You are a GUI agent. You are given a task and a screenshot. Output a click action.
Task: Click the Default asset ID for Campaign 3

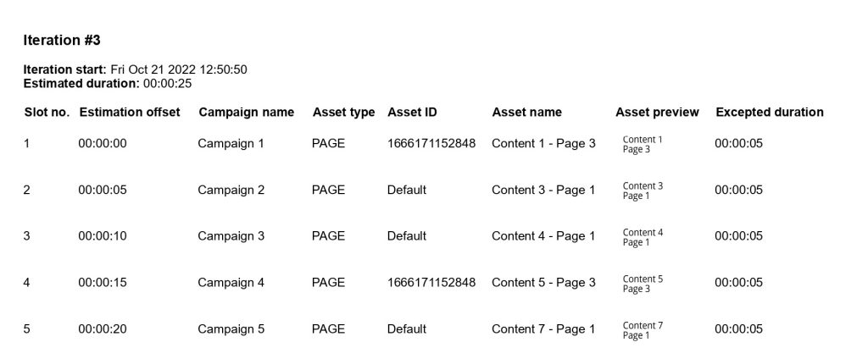point(406,235)
